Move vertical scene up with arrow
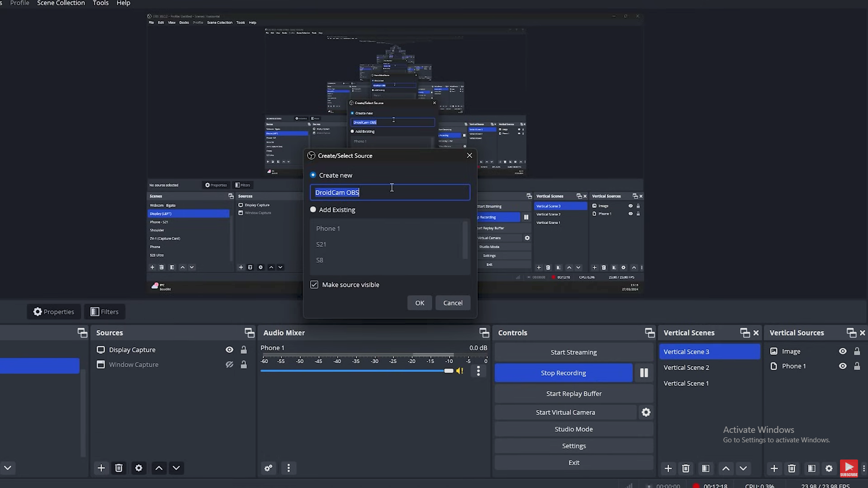 point(726,469)
